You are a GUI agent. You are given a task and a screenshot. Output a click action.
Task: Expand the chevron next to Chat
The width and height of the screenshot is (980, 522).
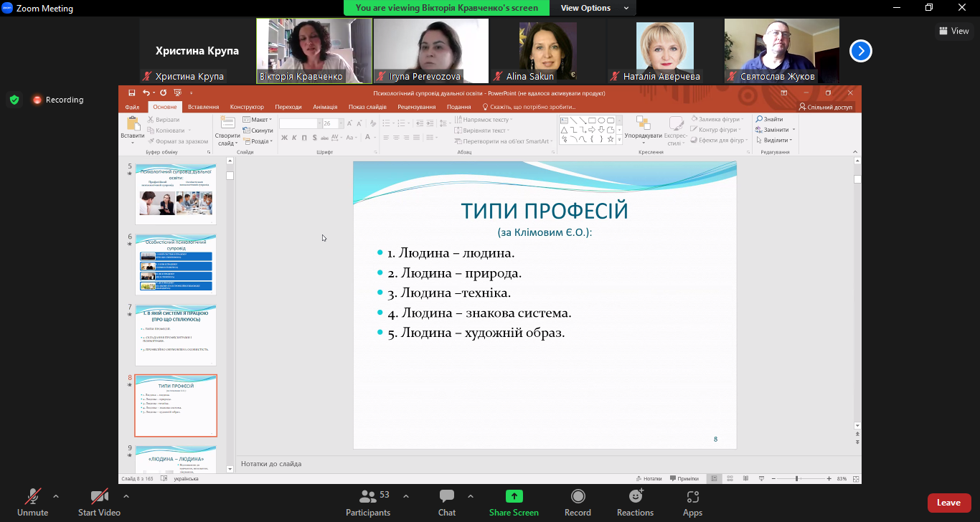(471, 496)
